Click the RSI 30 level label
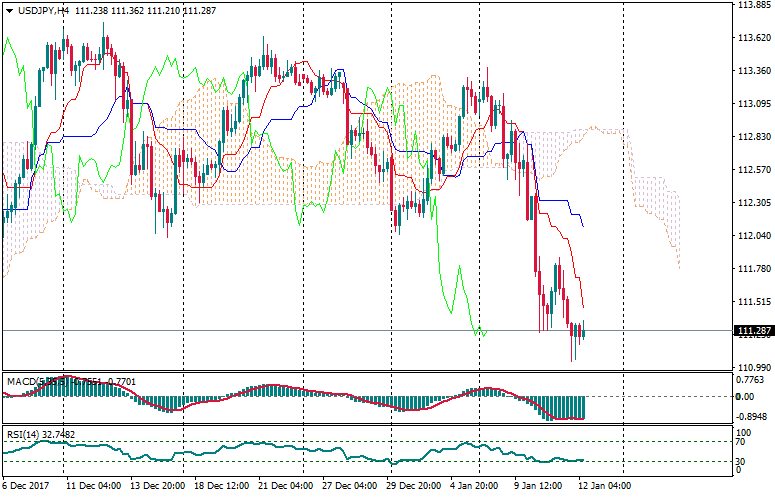This screenshot has width=775, height=497. [x=741, y=461]
